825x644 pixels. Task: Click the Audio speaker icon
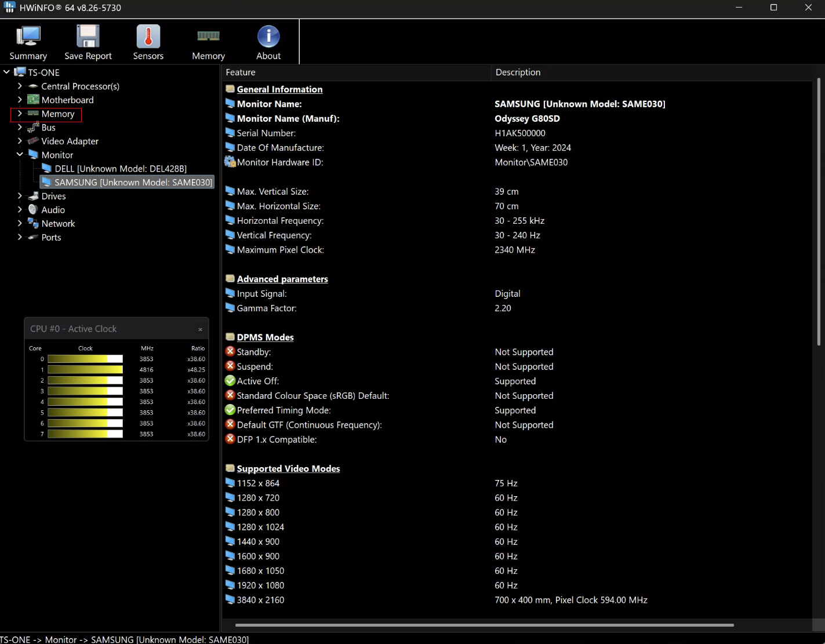[33, 209]
